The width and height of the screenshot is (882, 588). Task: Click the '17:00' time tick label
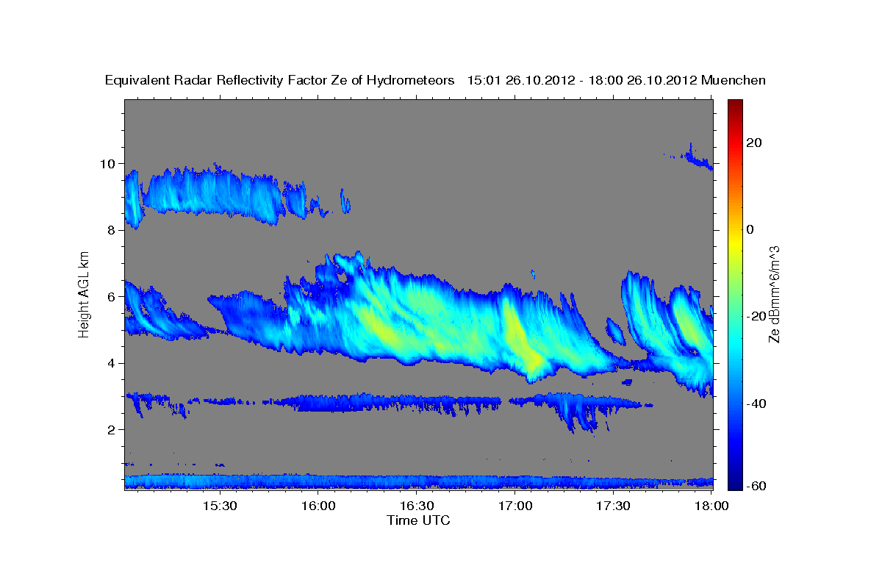point(515,506)
